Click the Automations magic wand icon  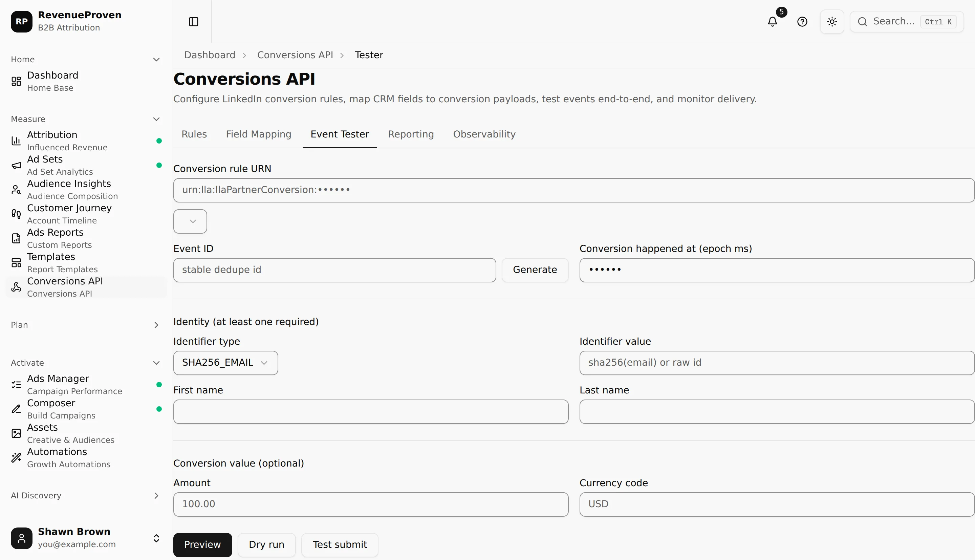(16, 458)
